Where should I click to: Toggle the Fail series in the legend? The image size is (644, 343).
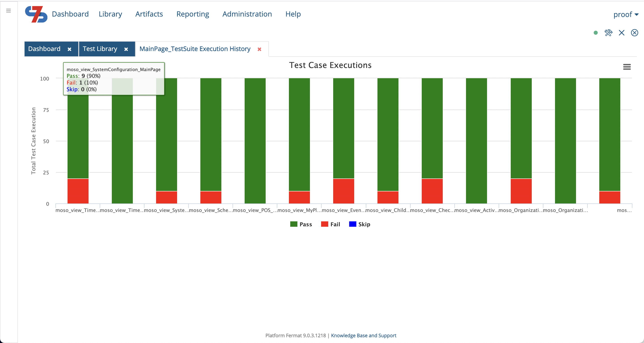pos(331,224)
